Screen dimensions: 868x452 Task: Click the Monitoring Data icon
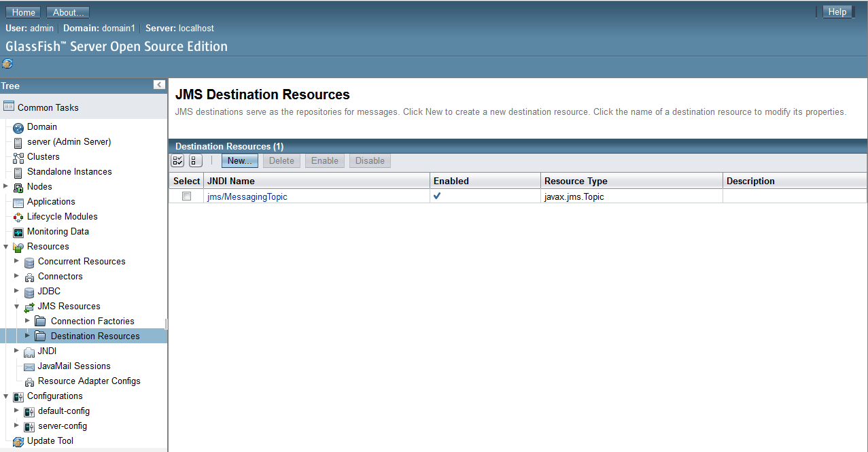[18, 232]
